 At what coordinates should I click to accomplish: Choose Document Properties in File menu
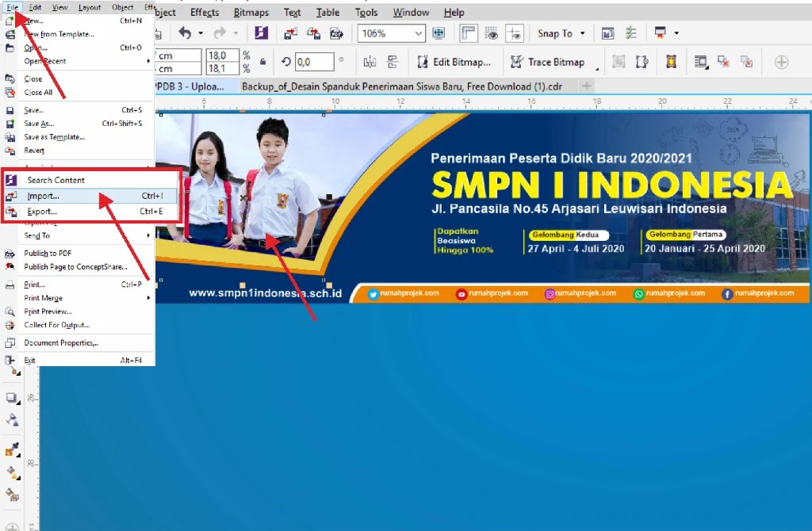79,342
